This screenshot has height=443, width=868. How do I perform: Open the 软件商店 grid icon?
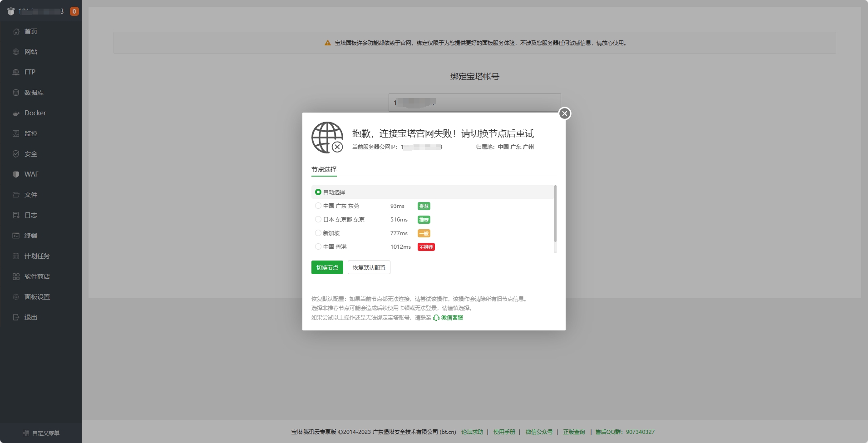[x=16, y=276]
